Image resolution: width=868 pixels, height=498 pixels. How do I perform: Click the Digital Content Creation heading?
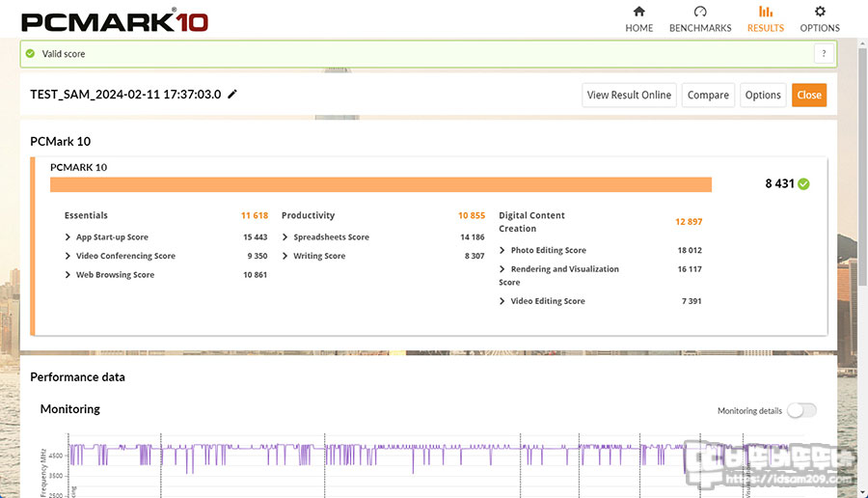click(531, 222)
